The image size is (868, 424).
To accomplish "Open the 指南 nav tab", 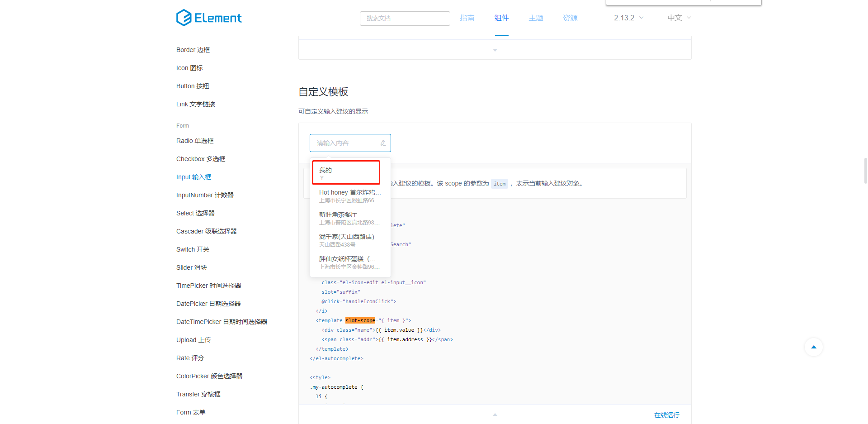I will [467, 18].
